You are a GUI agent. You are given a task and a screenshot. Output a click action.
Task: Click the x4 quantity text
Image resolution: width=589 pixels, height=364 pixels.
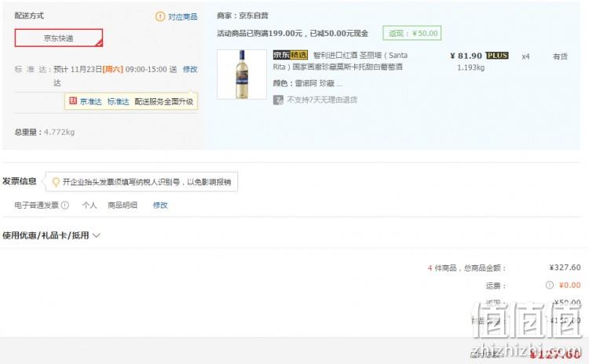[x=525, y=56]
